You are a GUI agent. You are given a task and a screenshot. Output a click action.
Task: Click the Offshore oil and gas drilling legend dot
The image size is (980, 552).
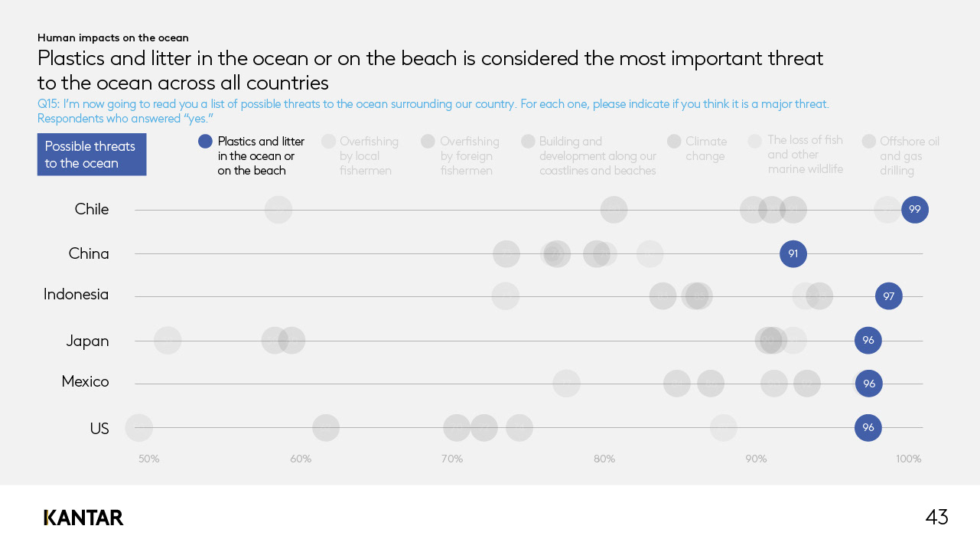pos(868,141)
